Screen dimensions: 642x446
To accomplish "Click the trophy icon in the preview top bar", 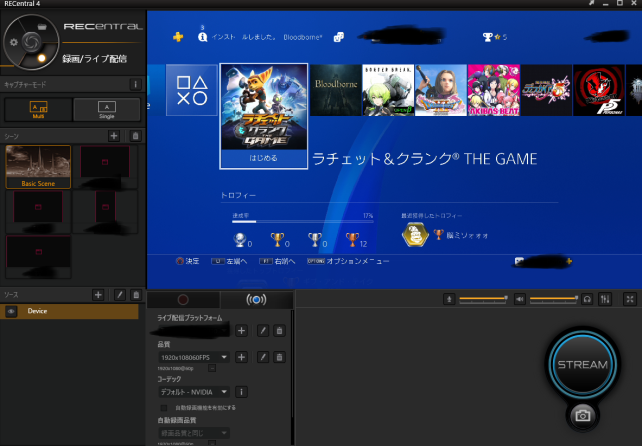I will 487,37.
